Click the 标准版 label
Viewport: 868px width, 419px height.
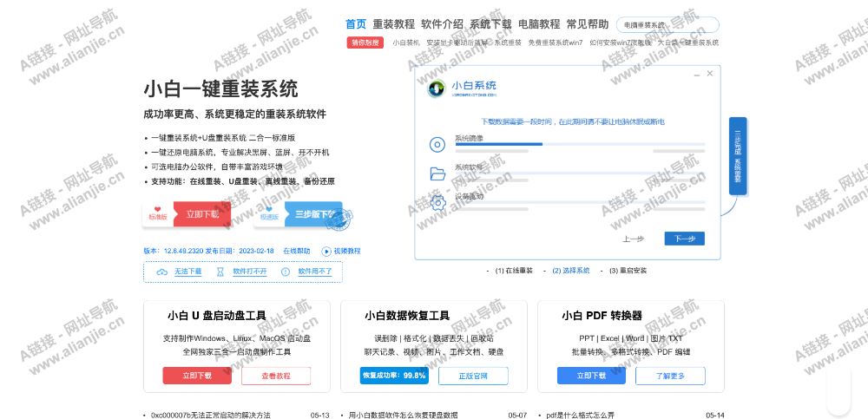tap(158, 218)
